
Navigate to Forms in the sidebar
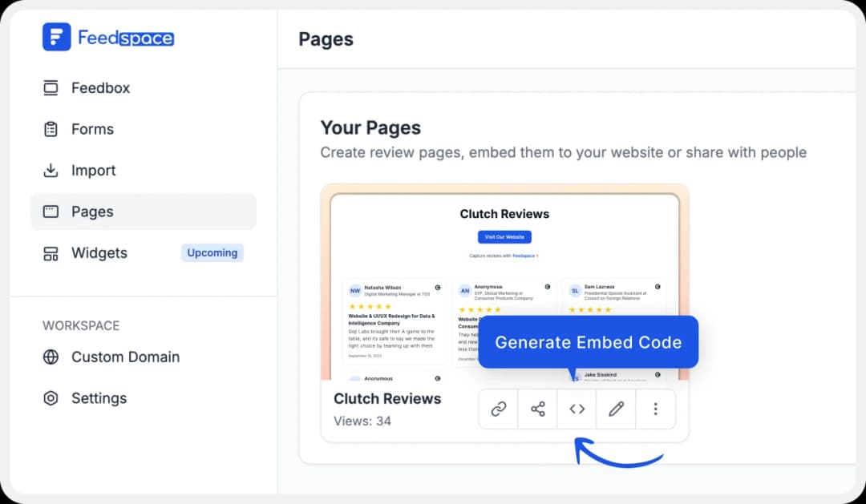[91, 129]
